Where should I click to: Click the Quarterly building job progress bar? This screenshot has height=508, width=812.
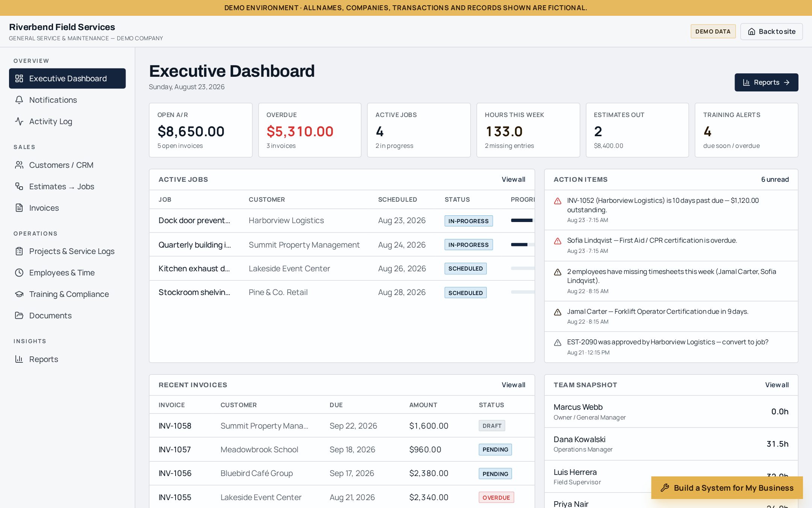(x=523, y=245)
